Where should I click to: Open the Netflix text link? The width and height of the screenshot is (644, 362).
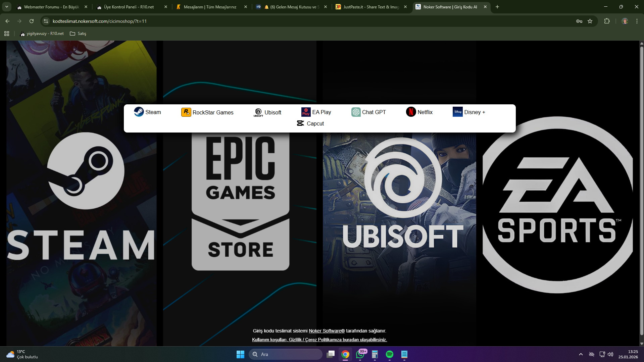(425, 112)
